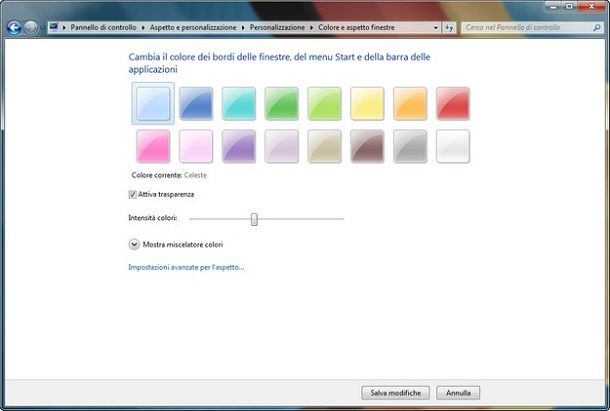Click the Salva modifiche button
The width and height of the screenshot is (610, 411).
click(395, 393)
